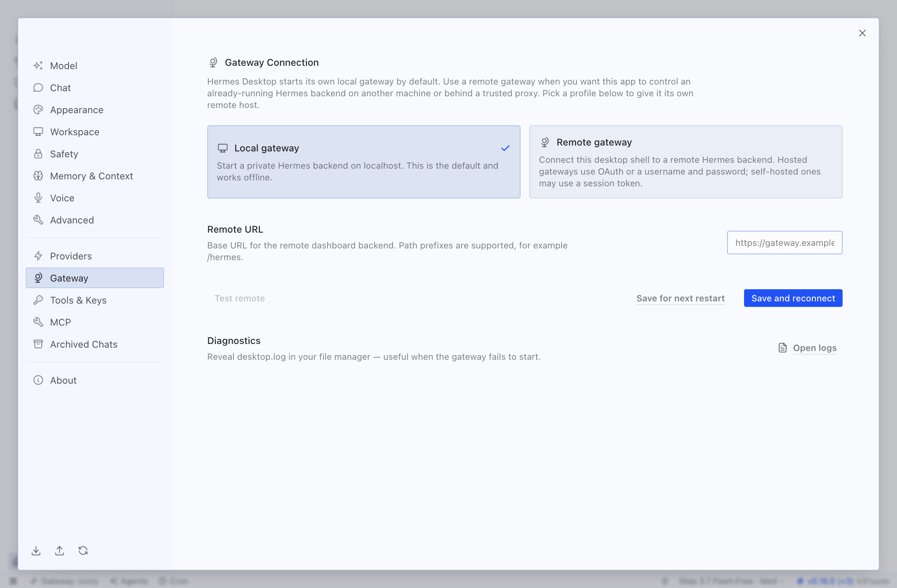Click the Model sparkle icon
Image resolution: width=897 pixels, height=588 pixels.
coord(38,65)
